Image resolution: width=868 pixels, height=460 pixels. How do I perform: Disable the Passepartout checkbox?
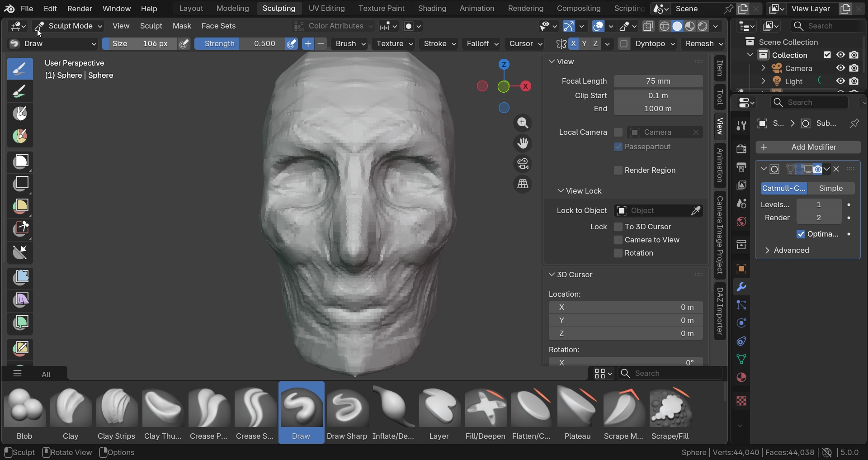(618, 147)
